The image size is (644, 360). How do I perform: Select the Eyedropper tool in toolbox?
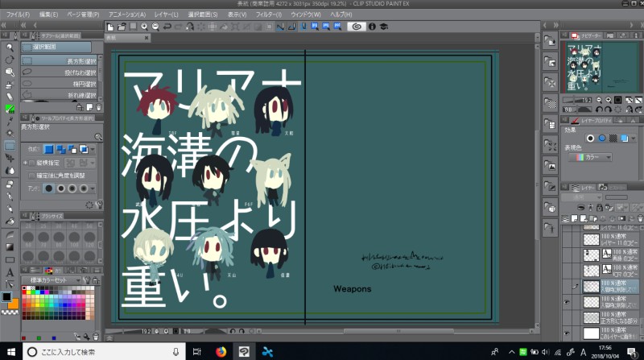pyautogui.click(x=10, y=122)
